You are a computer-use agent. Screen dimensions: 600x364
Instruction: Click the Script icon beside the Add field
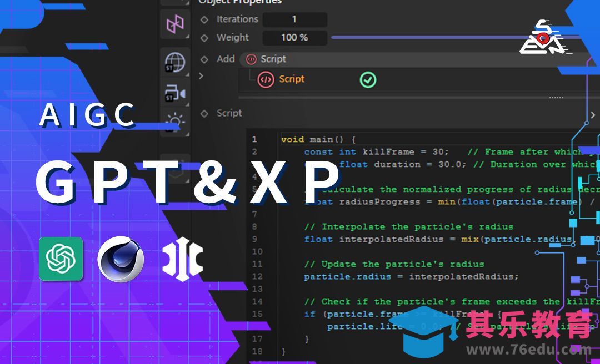click(252, 59)
